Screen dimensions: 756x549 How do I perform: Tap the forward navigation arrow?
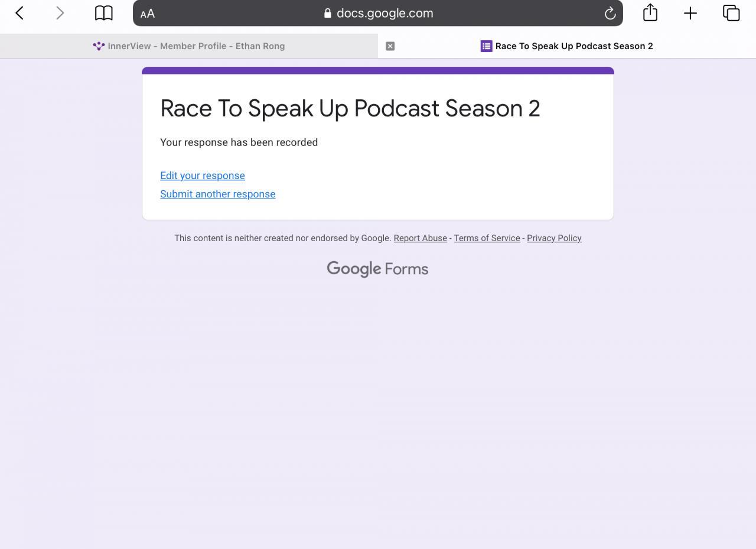60,13
